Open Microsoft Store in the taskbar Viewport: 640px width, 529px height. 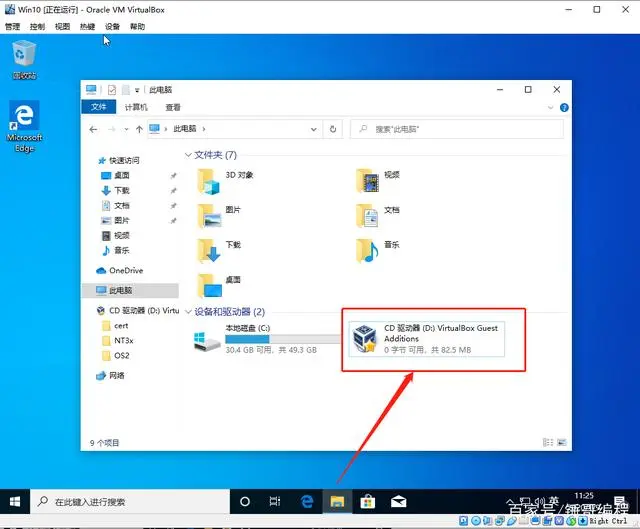[x=368, y=501]
